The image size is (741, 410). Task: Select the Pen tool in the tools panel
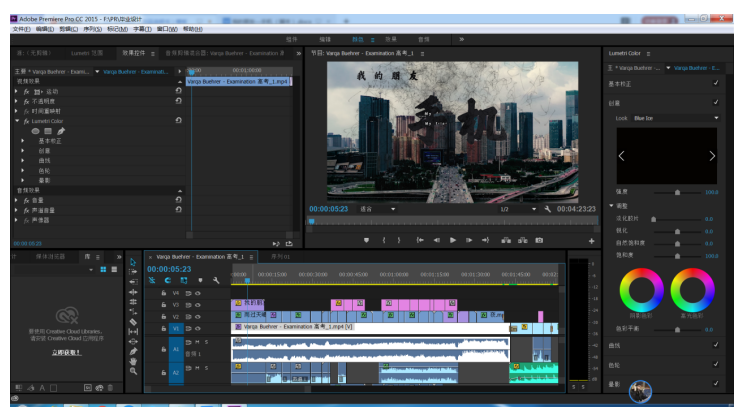(133, 351)
